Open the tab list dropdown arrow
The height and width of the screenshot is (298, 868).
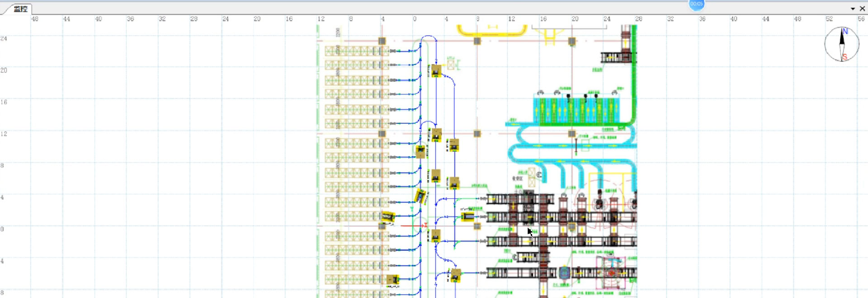coord(853,9)
